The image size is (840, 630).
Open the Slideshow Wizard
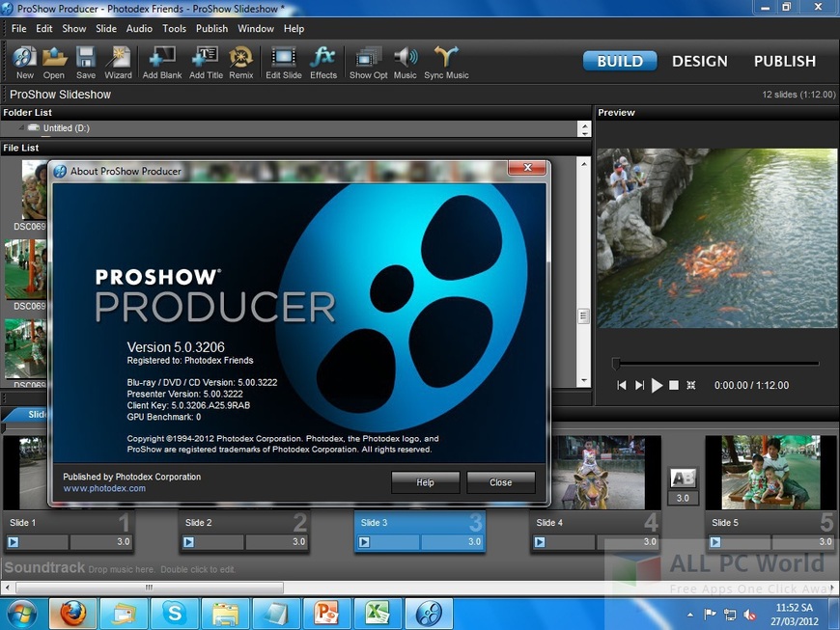pos(118,63)
